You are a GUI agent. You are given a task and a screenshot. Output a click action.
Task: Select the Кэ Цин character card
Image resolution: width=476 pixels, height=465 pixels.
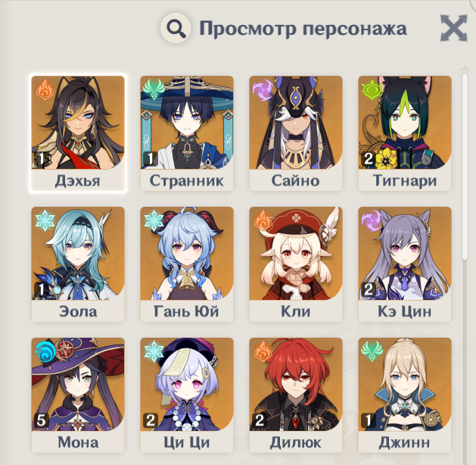point(405,264)
